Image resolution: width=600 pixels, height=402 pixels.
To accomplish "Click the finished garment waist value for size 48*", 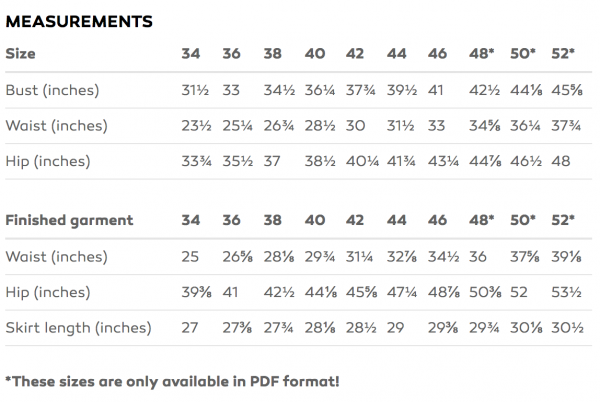I will 477,256.
